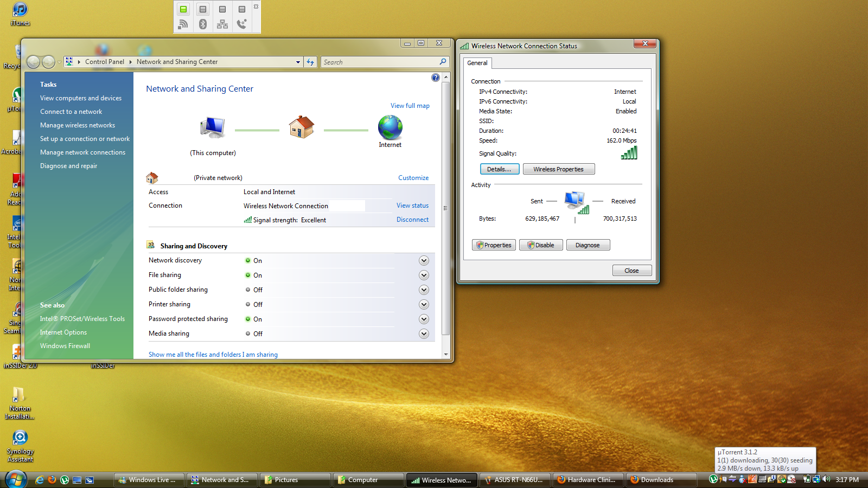Viewport: 868px width, 488px height.
Task: Click the Control Panel search field
Action: (x=380, y=62)
